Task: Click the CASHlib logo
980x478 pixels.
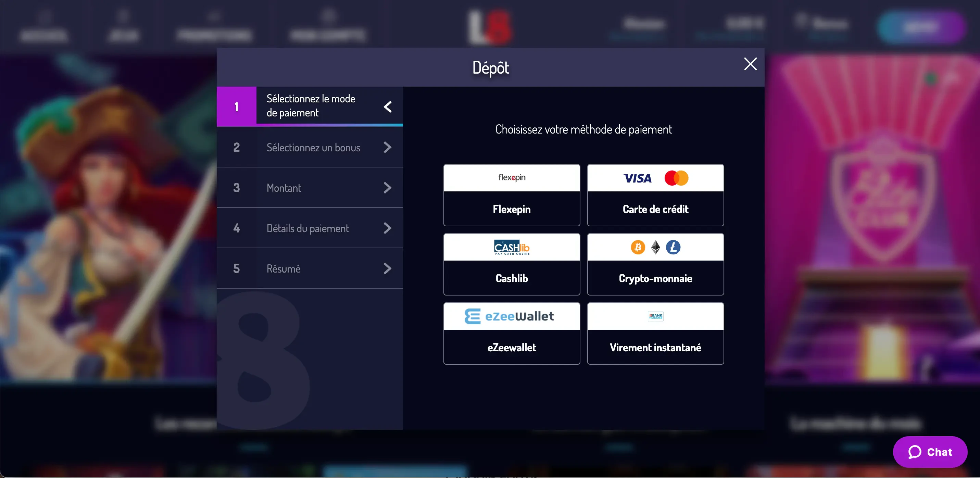Action: coord(512,247)
